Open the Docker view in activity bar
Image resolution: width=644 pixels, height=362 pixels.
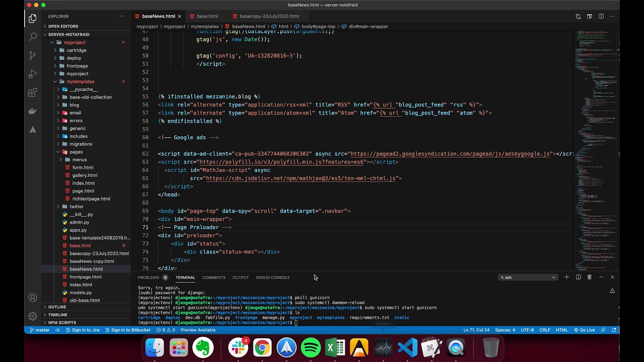click(x=33, y=111)
